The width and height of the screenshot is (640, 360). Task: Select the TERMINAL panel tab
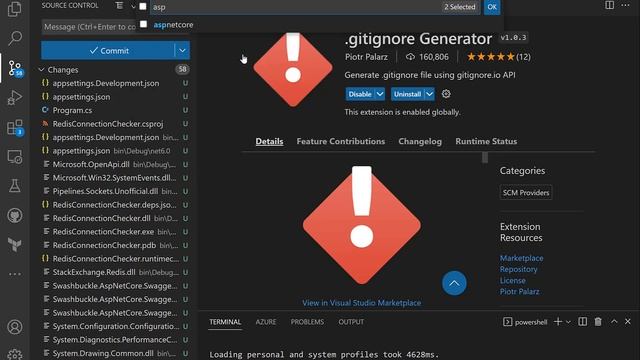point(225,322)
